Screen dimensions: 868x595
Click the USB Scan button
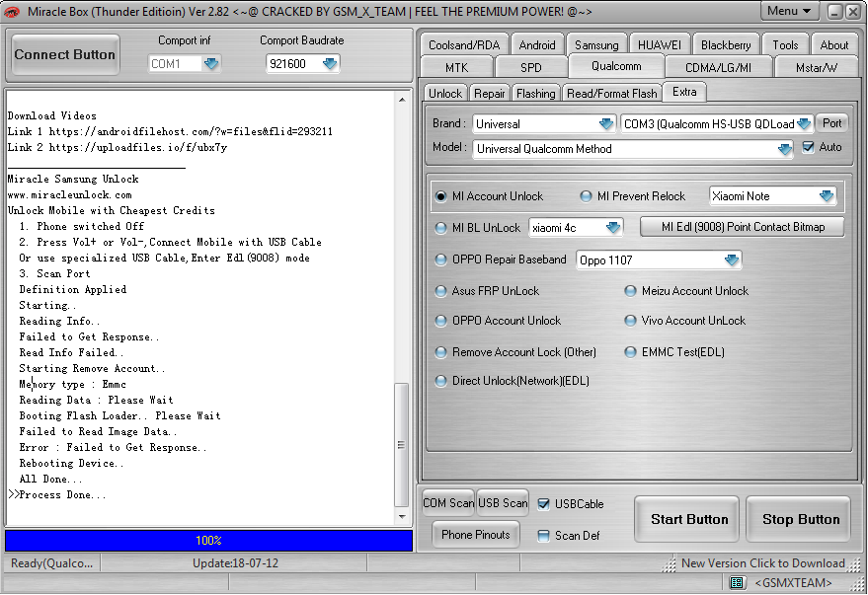503,503
